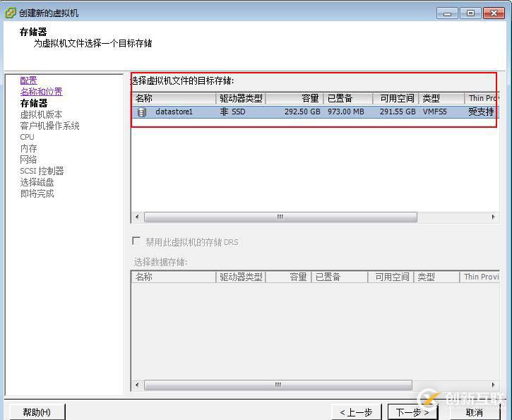This screenshot has height=420, width=512.
Task: Click the datastore1 disk icon
Action: point(142,112)
